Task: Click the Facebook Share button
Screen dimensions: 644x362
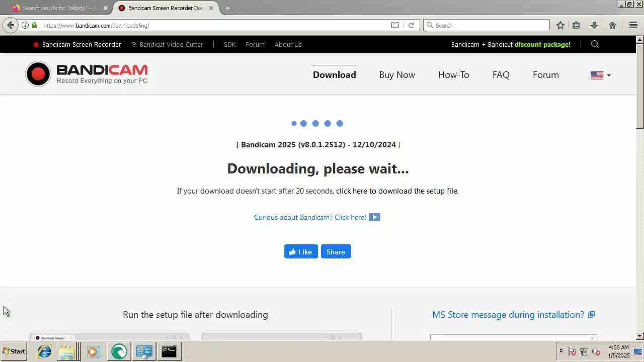Action: click(336, 251)
